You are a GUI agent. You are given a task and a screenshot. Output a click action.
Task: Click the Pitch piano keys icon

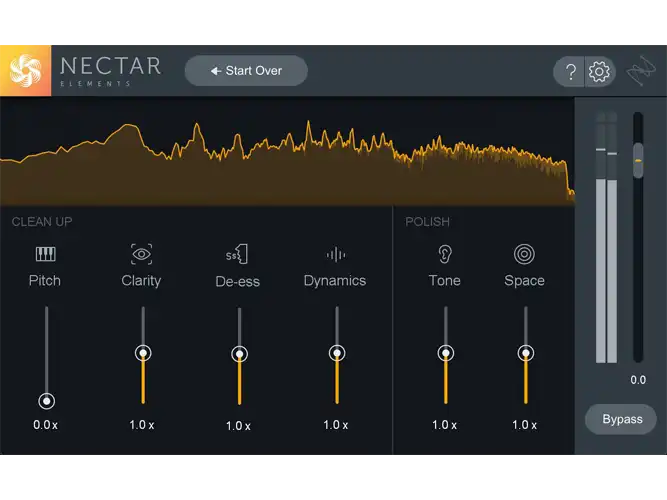coord(45,254)
